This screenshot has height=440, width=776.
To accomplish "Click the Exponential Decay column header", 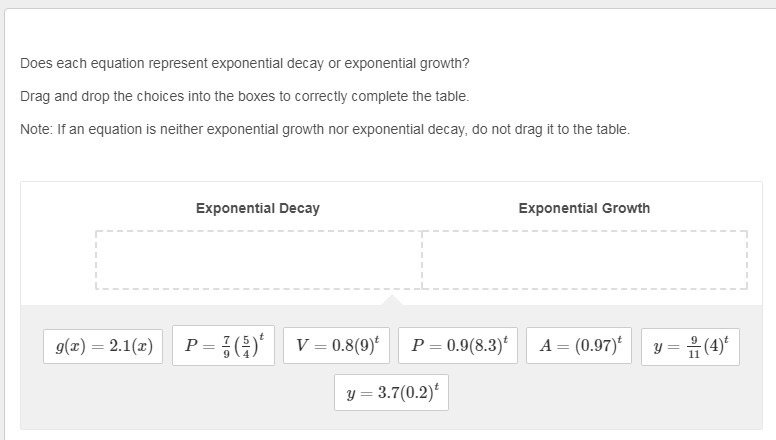I will pyautogui.click(x=258, y=208).
